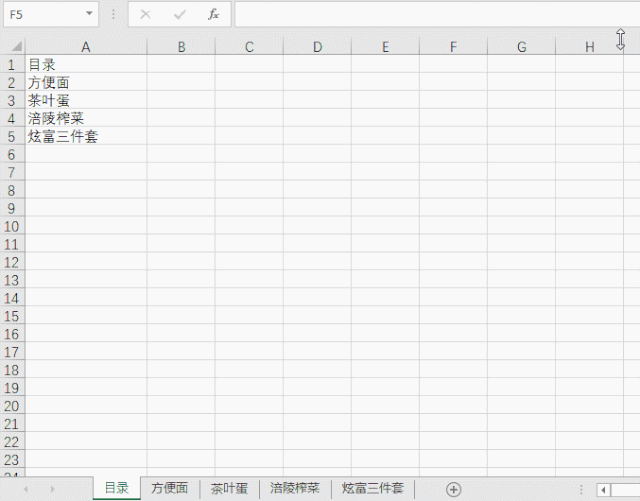This screenshot has width=640, height=501.
Task: Open the Name Box dropdown arrow
Action: (89, 15)
